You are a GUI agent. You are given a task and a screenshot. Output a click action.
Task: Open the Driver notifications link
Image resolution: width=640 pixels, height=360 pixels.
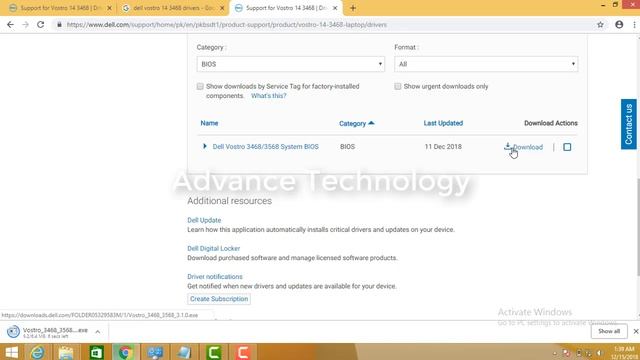[215, 276]
